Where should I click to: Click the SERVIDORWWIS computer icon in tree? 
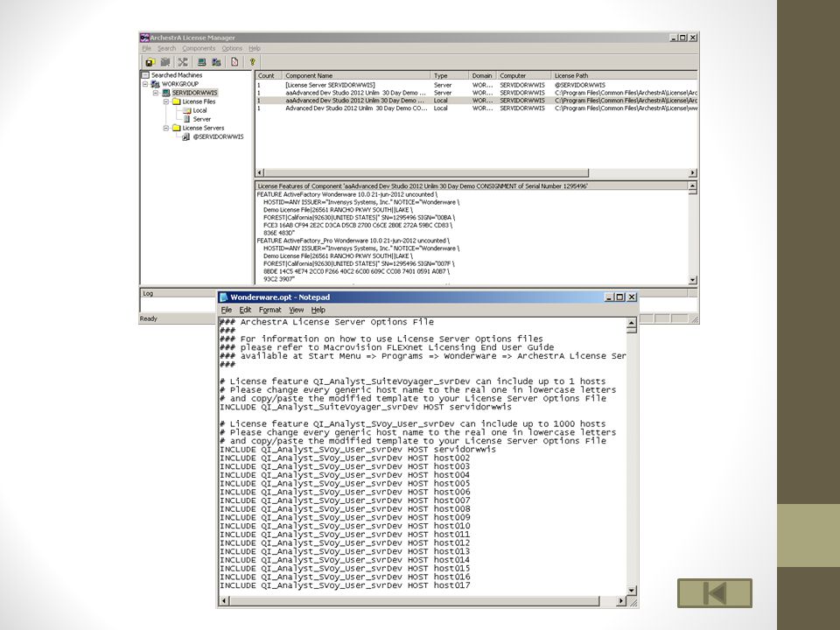[x=166, y=93]
